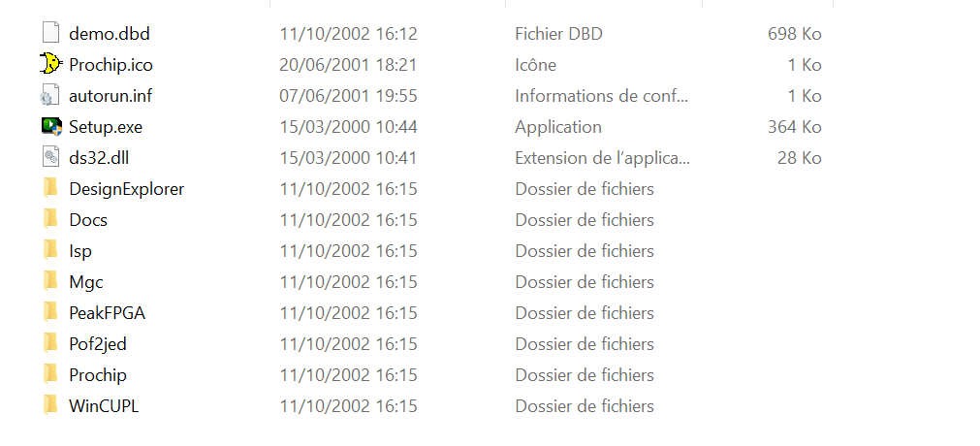Click the yellow Prochip.ico icon
980x446 pixels.
coord(50,64)
